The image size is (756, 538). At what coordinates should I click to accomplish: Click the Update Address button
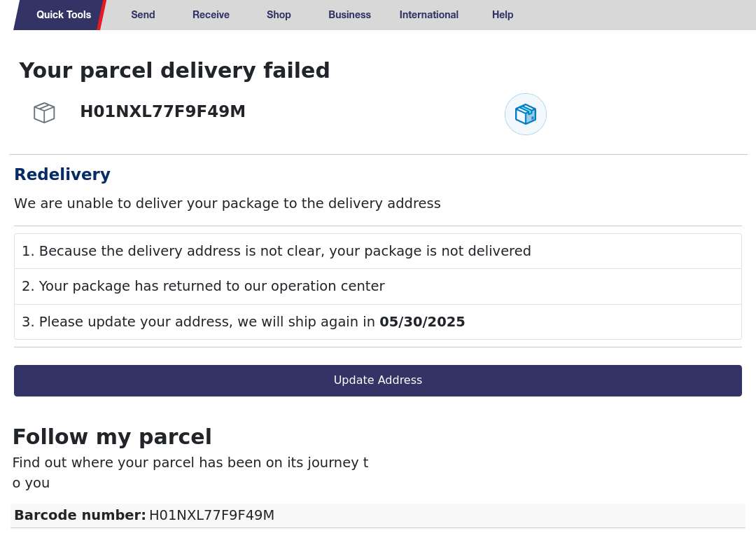[377, 380]
